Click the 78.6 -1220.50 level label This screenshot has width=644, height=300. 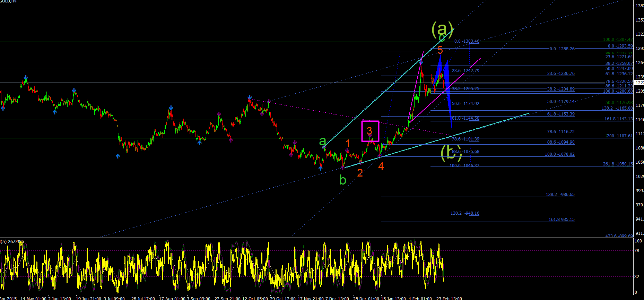pyautogui.click(x=619, y=82)
